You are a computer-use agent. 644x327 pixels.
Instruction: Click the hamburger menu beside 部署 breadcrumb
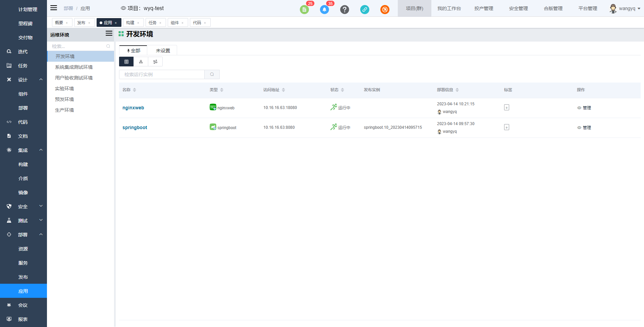click(53, 8)
